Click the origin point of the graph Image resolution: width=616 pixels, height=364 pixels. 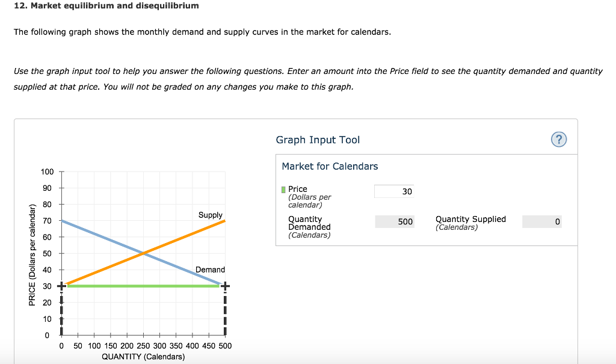pyautogui.click(x=61, y=335)
